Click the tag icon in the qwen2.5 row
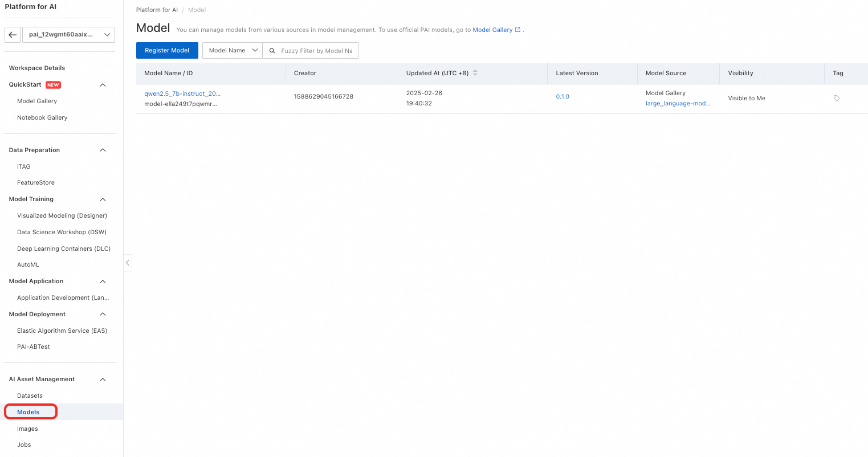This screenshot has width=868, height=457. 837,98
